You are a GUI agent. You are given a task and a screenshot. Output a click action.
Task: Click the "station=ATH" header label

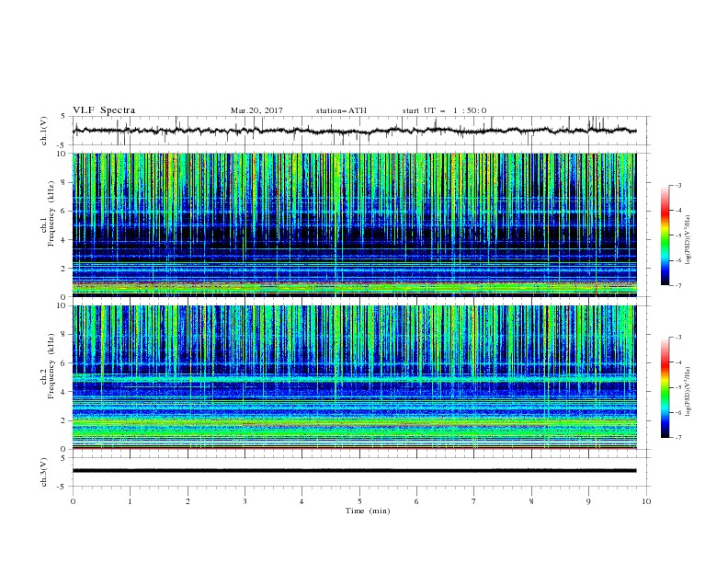click(341, 110)
